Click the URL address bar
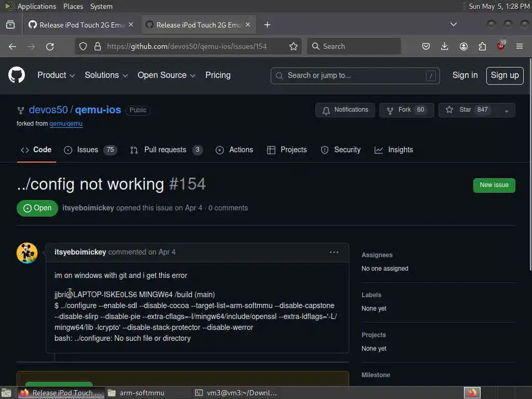 188,46
